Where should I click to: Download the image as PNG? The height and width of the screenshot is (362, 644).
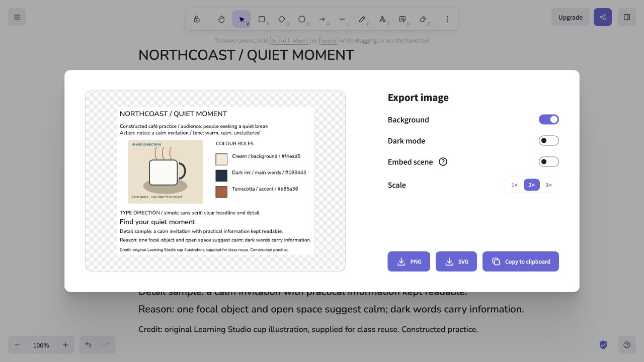coord(409,261)
